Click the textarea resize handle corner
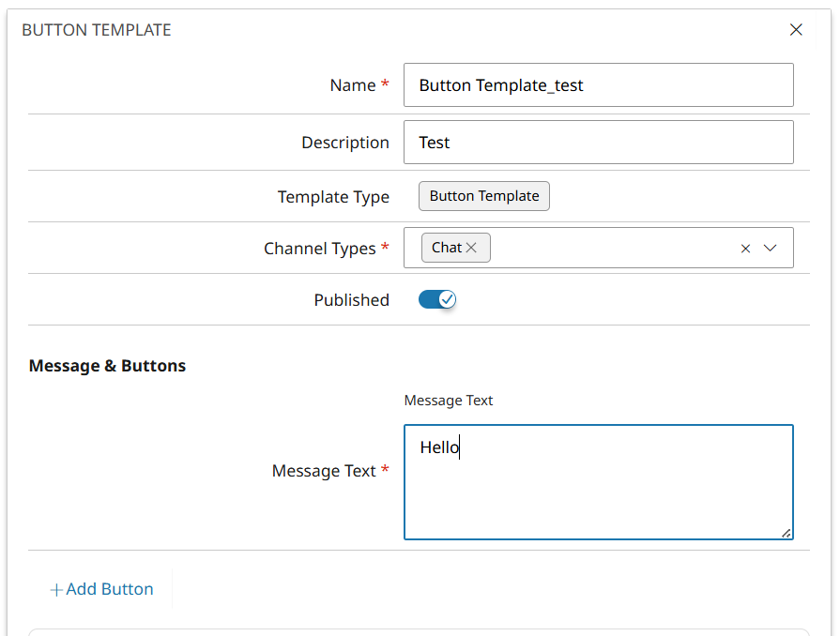Viewport: 840px width, 636px height. tap(786, 533)
